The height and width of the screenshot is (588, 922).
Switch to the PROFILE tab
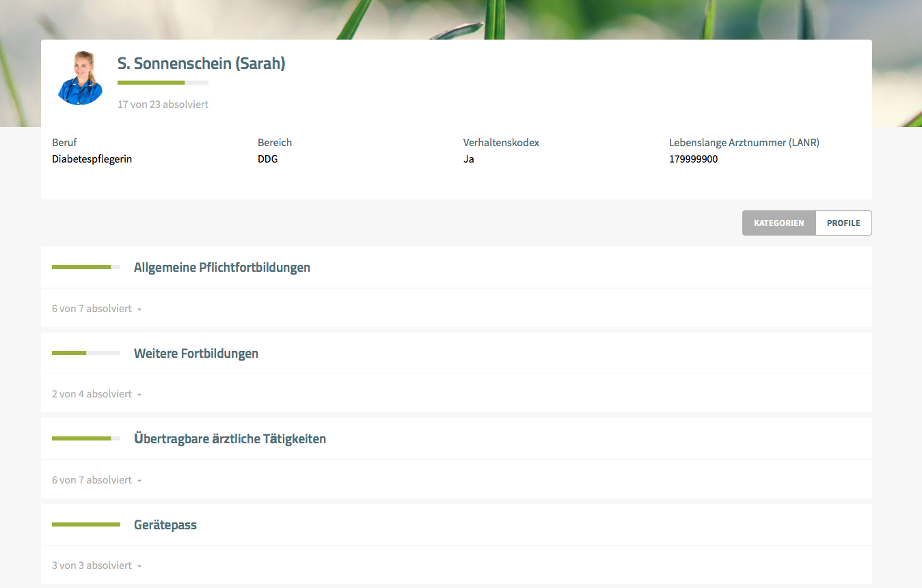(843, 223)
